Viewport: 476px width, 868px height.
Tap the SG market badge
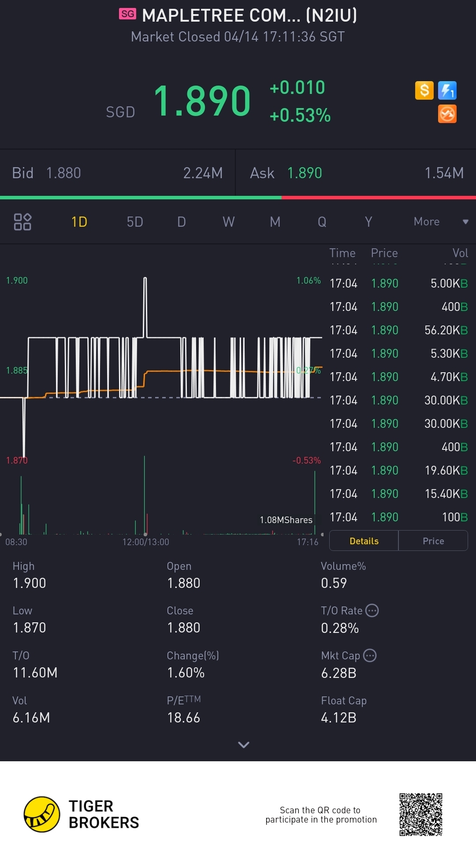(127, 14)
